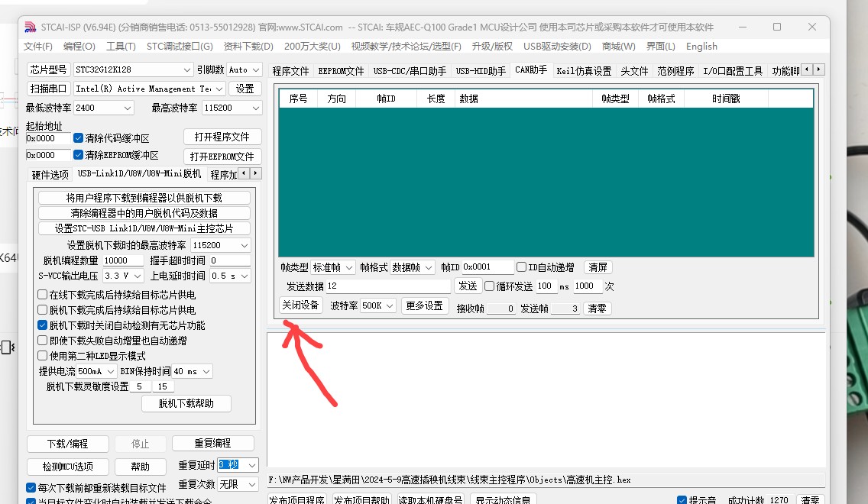Click the 时间戳 column header

click(726, 99)
